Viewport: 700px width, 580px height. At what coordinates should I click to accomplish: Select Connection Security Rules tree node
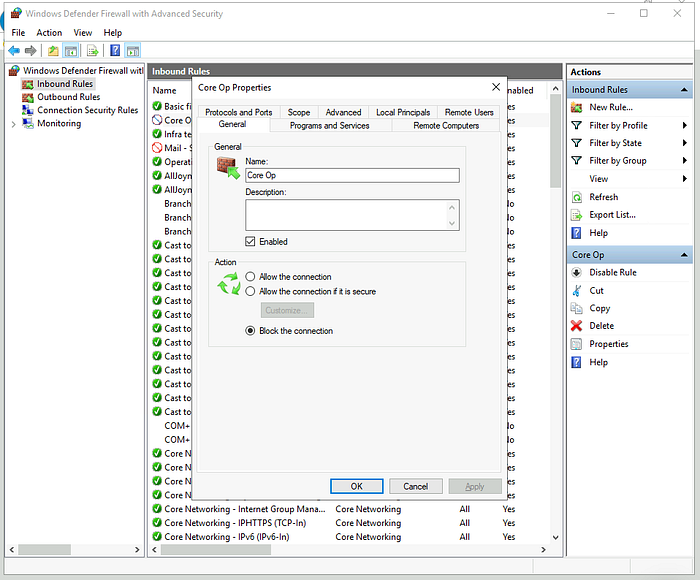pos(88,110)
